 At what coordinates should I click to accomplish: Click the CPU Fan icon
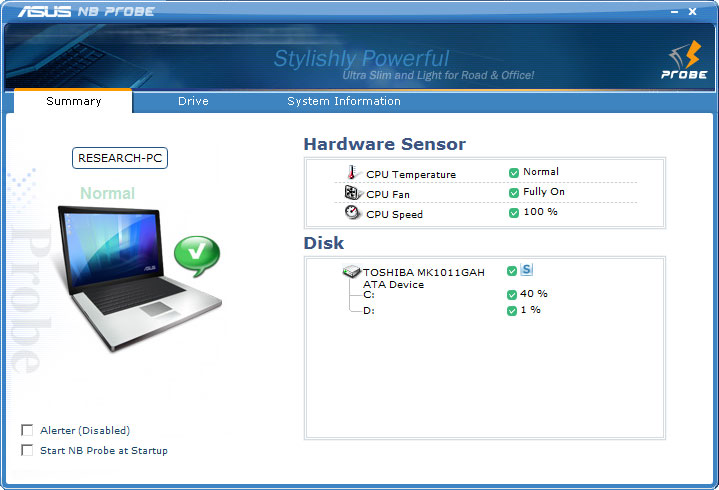pyautogui.click(x=352, y=193)
